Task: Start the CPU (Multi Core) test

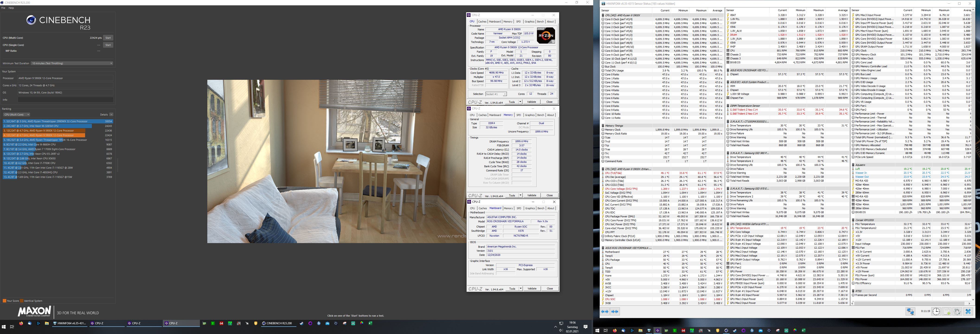Action: pos(108,38)
